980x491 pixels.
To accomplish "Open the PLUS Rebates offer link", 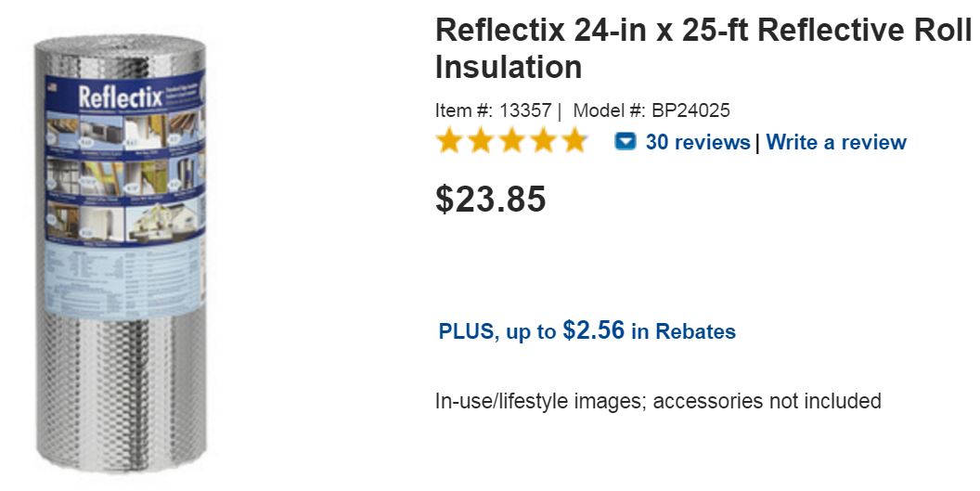I will [587, 331].
